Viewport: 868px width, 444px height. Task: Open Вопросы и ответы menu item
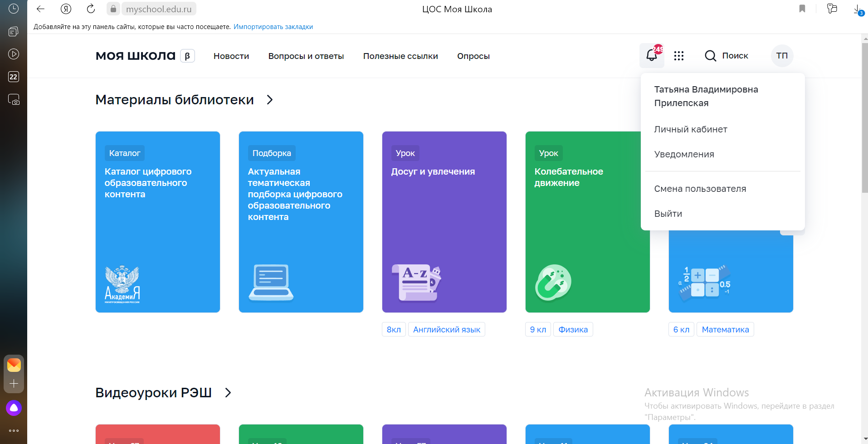coord(306,56)
